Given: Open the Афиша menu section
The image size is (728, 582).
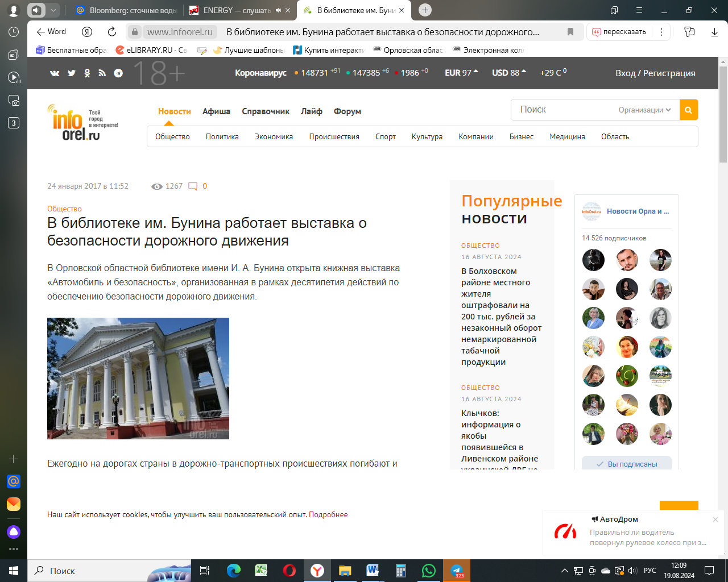Looking at the screenshot, I should pyautogui.click(x=216, y=111).
